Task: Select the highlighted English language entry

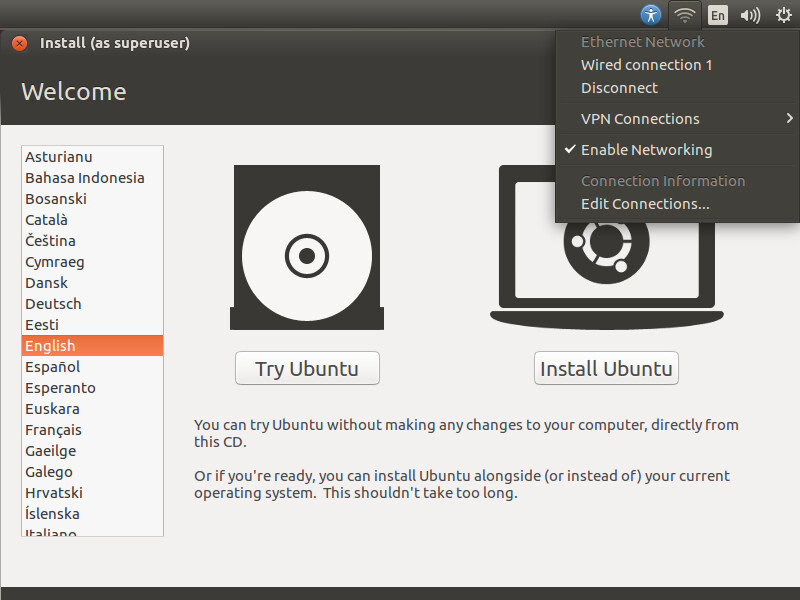Action: pyautogui.click(x=51, y=346)
